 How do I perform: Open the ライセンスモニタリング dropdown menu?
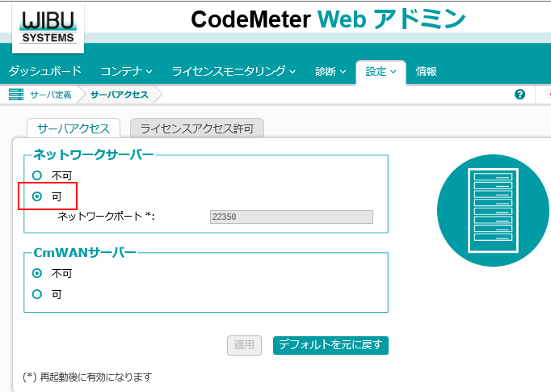(x=233, y=71)
